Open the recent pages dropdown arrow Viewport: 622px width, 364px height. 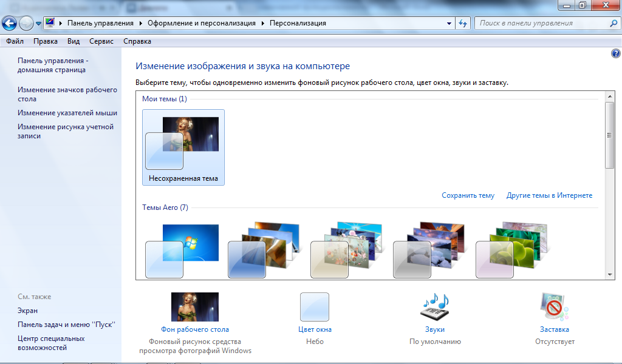coord(38,24)
